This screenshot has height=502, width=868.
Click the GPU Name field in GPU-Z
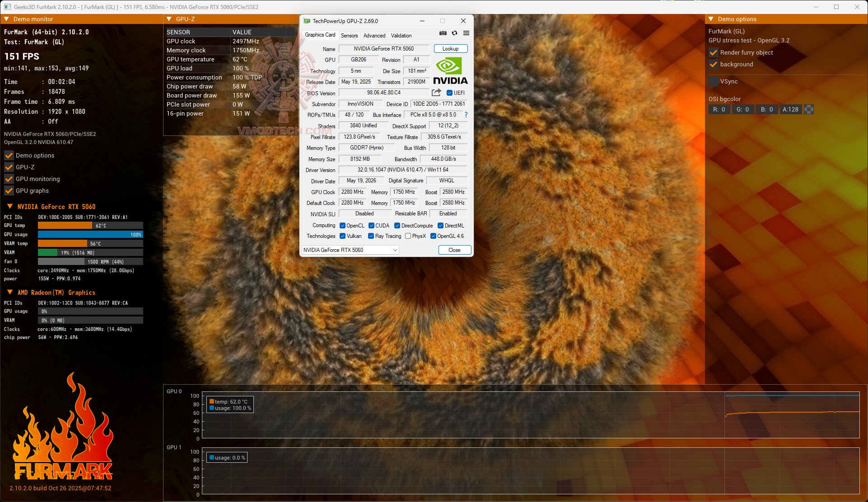(384, 49)
